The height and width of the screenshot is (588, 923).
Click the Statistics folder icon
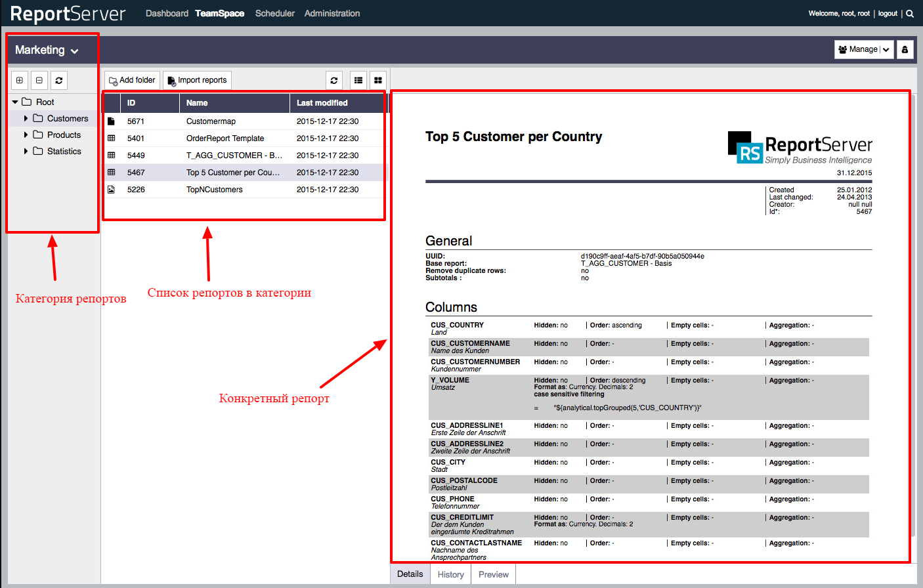tap(38, 151)
